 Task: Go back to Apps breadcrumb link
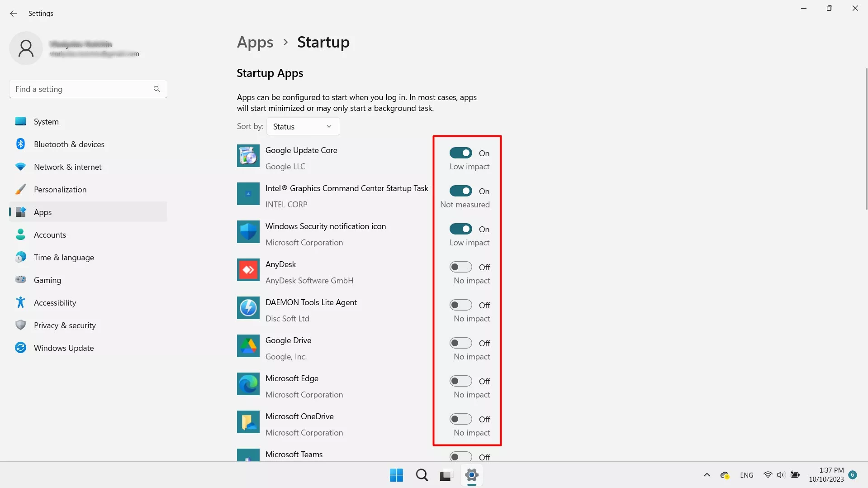pos(255,42)
